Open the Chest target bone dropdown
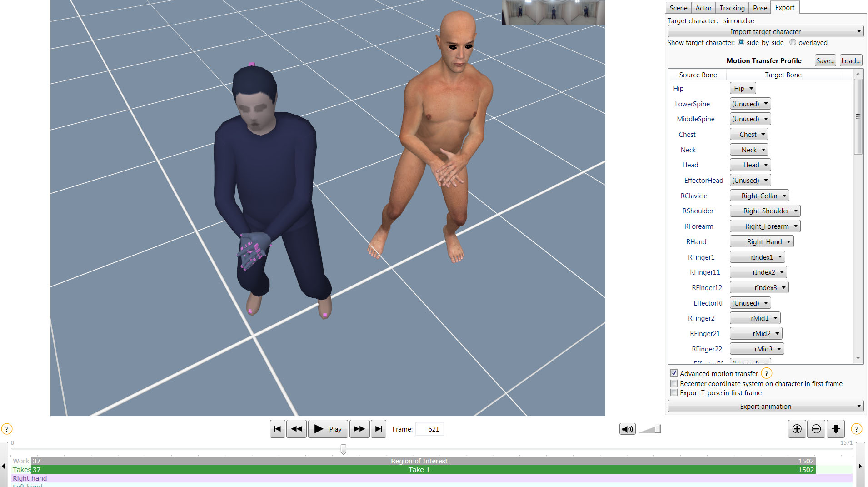This screenshot has width=868, height=487. pos(749,134)
